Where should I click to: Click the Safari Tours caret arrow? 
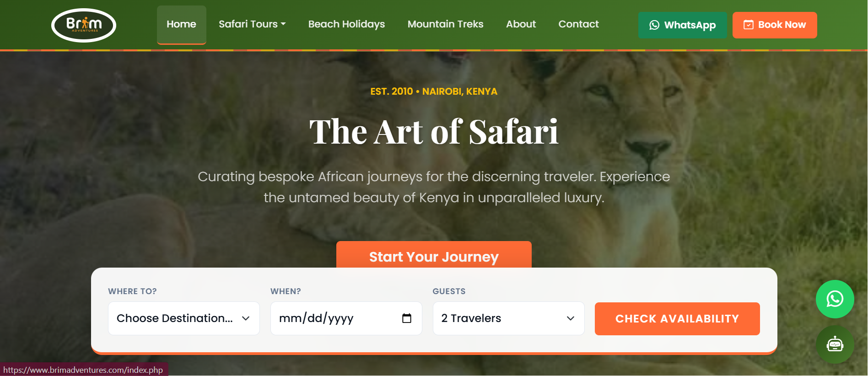click(283, 24)
